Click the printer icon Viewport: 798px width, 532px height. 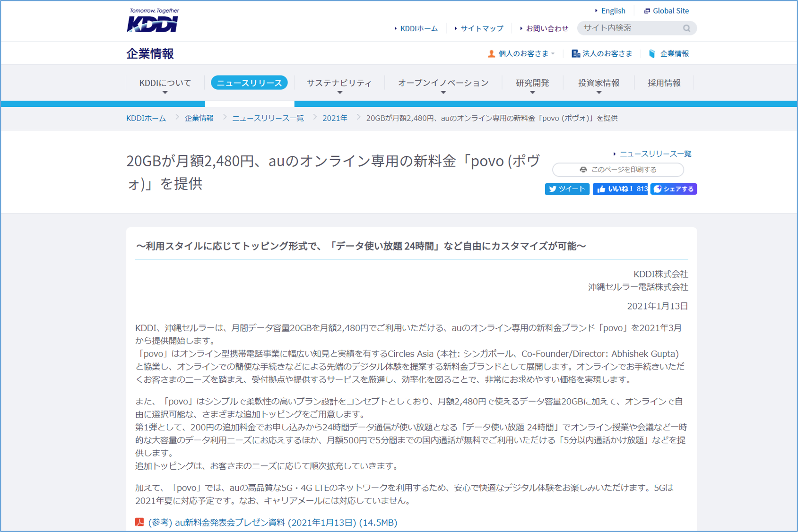[x=583, y=170]
